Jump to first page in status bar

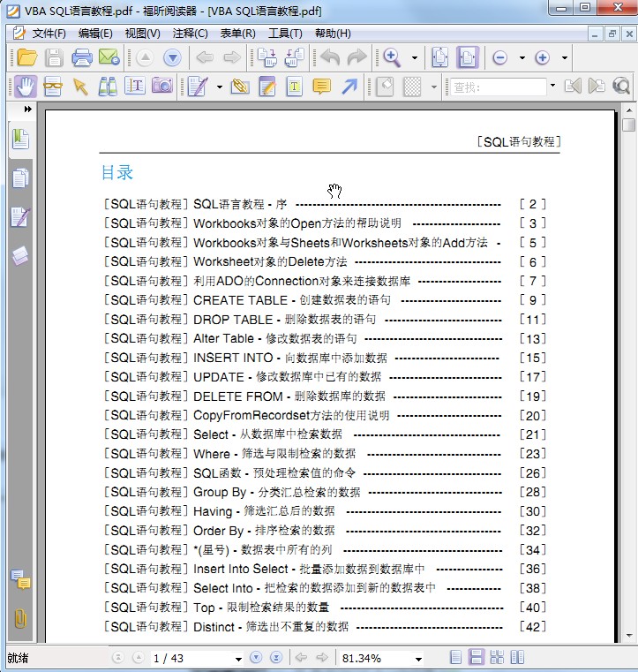tap(117, 657)
